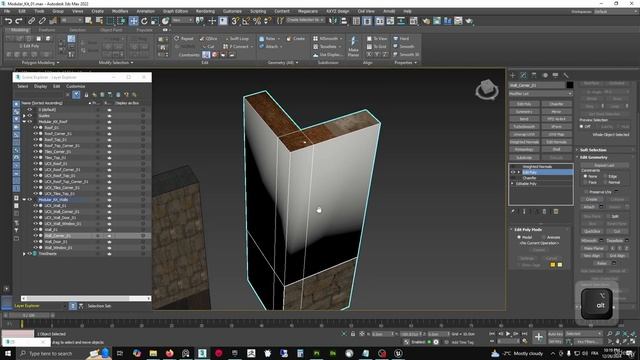The image size is (640, 360).
Task: Toggle the 3D Snaps icon
Action: pos(235,21)
